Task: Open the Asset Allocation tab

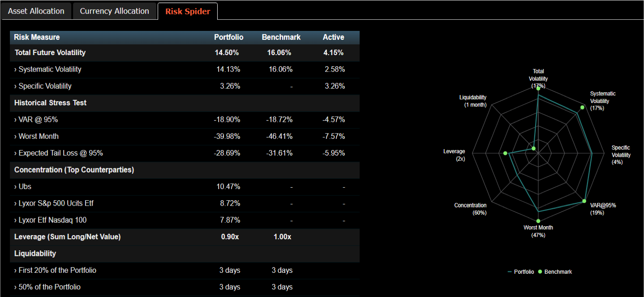Action: click(x=36, y=11)
